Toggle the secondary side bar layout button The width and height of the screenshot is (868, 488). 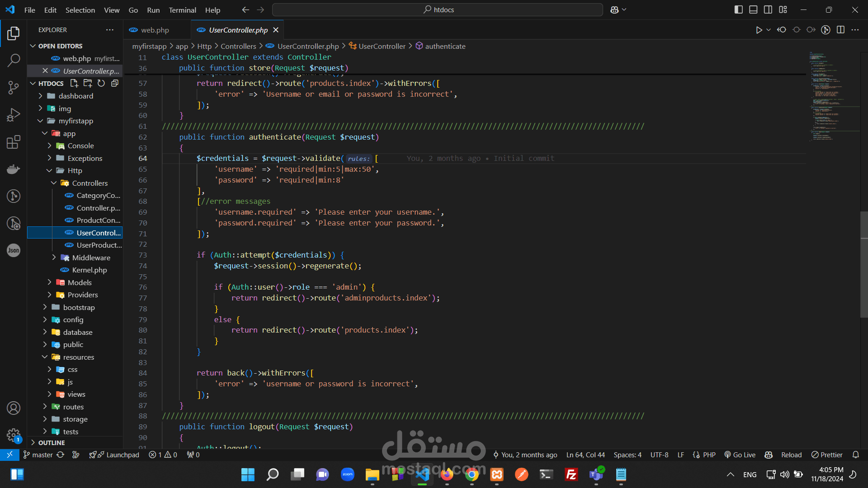pyautogui.click(x=768, y=9)
